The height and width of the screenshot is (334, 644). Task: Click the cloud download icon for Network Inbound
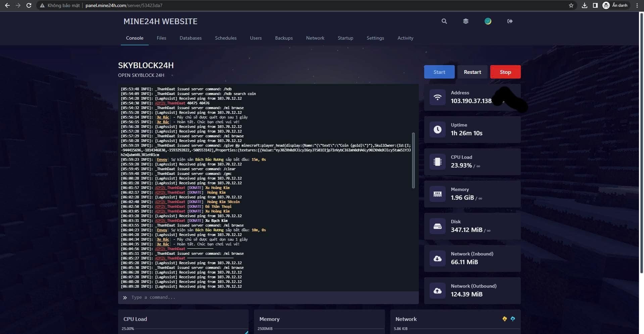[438, 258]
